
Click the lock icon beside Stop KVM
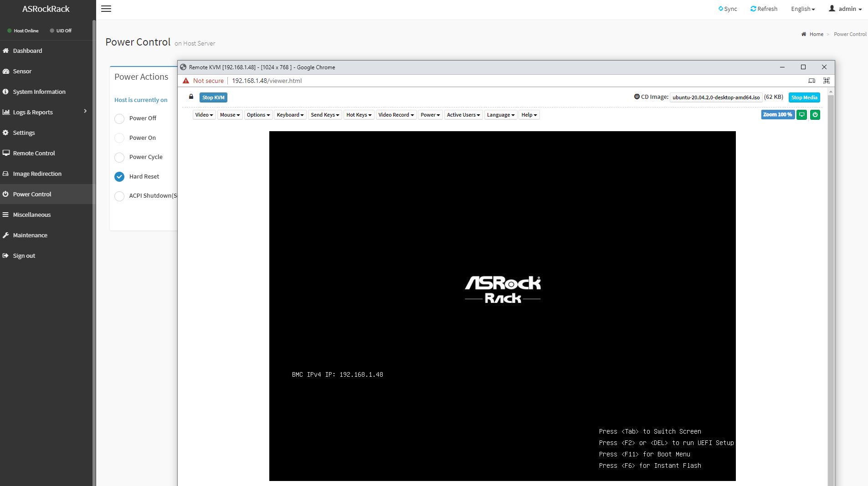(x=191, y=97)
